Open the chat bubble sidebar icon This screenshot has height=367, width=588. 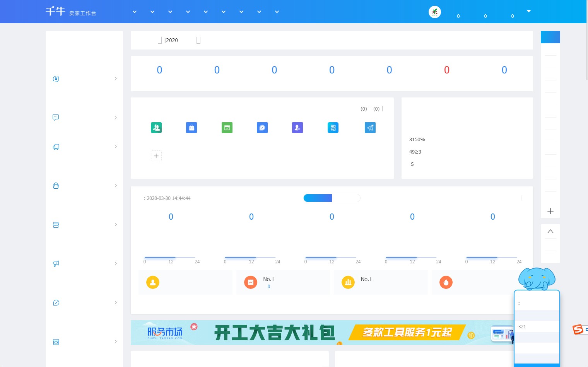pos(56,118)
